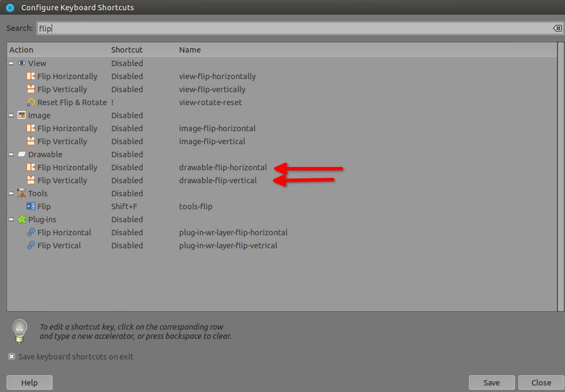
Task: Click Disabled shortcut for image Flip Horizontally
Action: [x=127, y=128]
